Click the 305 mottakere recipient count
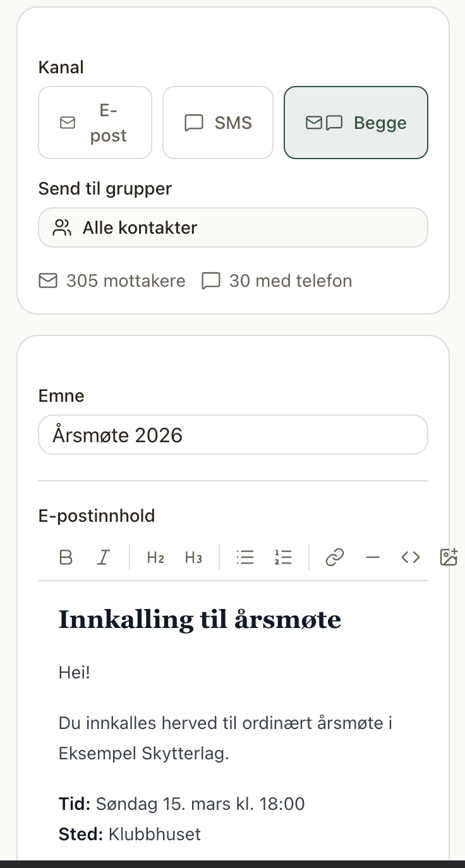 click(126, 280)
